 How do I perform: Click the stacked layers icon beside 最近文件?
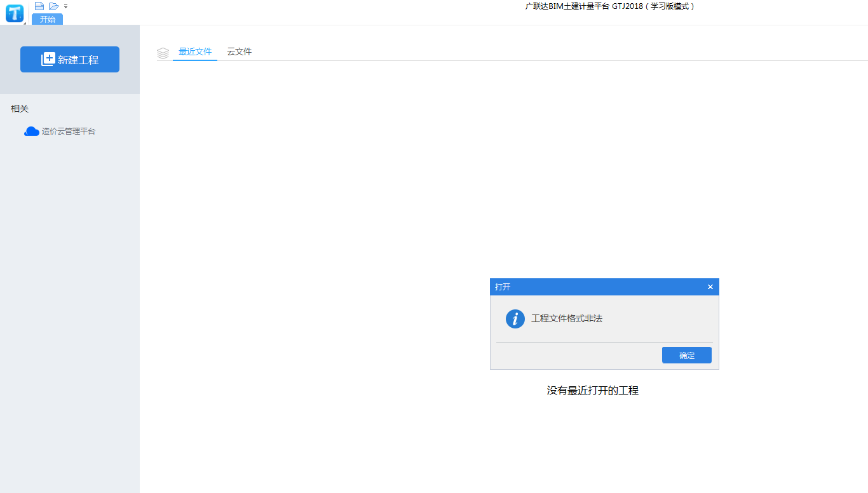pyautogui.click(x=163, y=53)
